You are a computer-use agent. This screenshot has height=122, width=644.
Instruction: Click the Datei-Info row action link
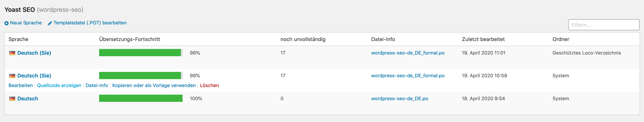(x=97, y=86)
